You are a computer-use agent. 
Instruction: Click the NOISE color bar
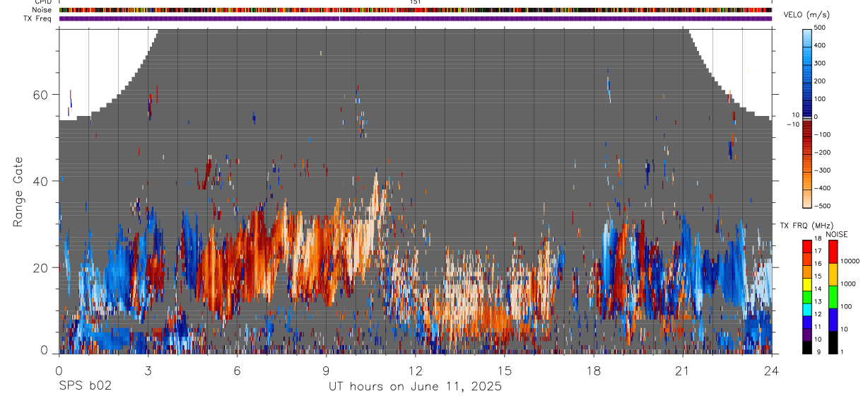click(x=833, y=297)
